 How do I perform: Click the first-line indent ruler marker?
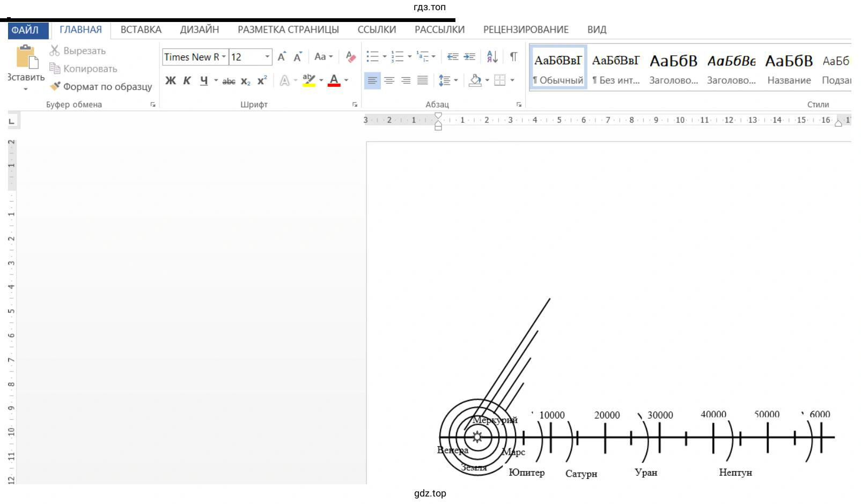(x=438, y=116)
